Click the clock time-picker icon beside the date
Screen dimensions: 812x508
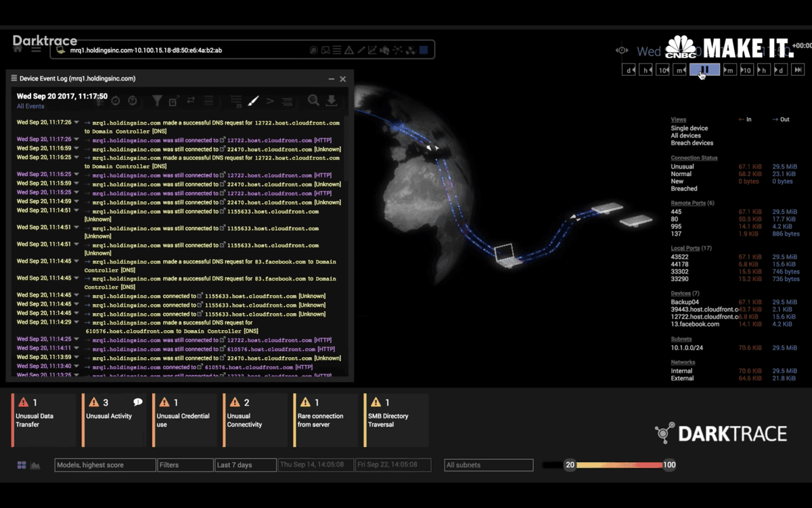(x=622, y=50)
